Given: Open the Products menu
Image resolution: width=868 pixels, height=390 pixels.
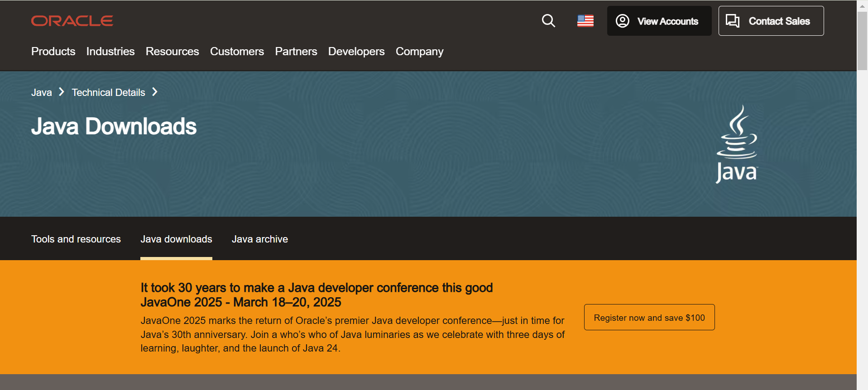Looking at the screenshot, I should 53,52.
